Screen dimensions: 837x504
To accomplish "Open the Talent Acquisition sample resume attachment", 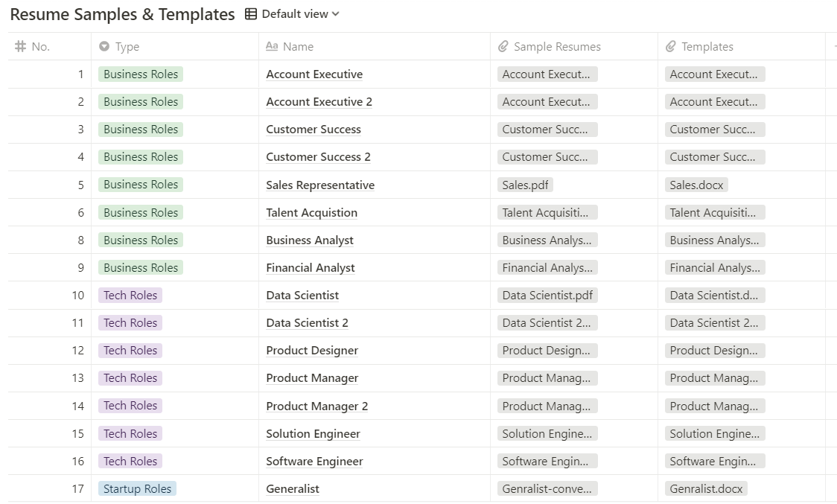I will coord(547,212).
